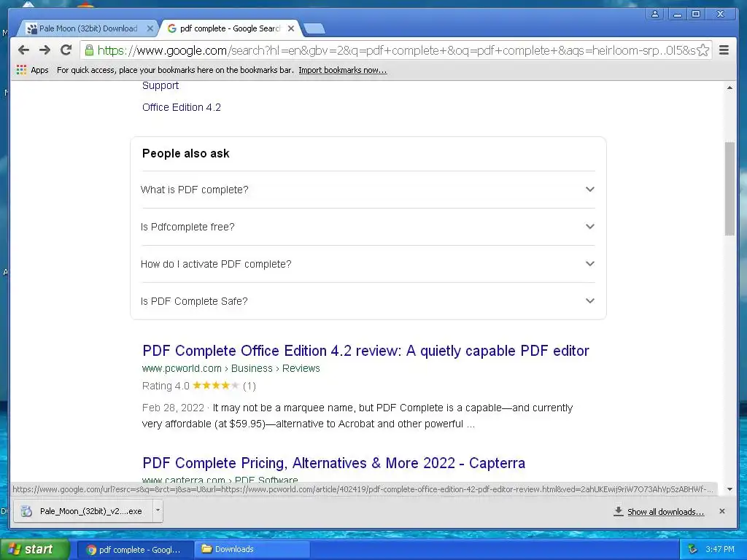Click the Apps label in bookmarks bar

pyautogui.click(x=39, y=70)
